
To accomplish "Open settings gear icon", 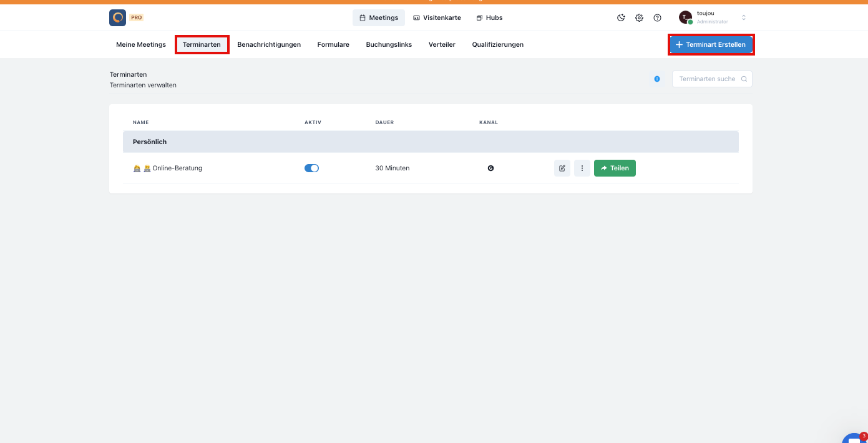I will [639, 18].
